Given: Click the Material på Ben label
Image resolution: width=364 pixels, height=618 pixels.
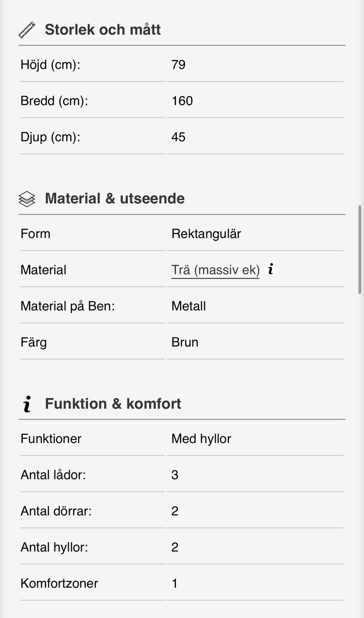Looking at the screenshot, I should pos(68,306).
